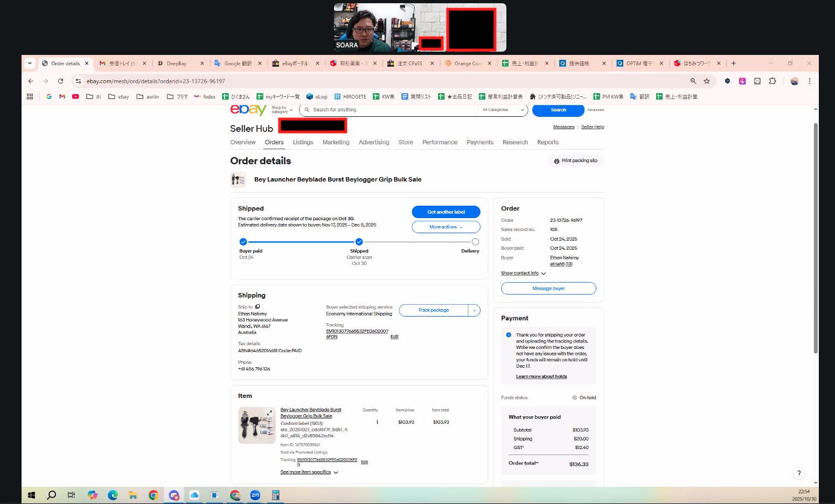This screenshot has width=835, height=504.
Task: Click the bookmark star in address bar
Action: [707, 81]
